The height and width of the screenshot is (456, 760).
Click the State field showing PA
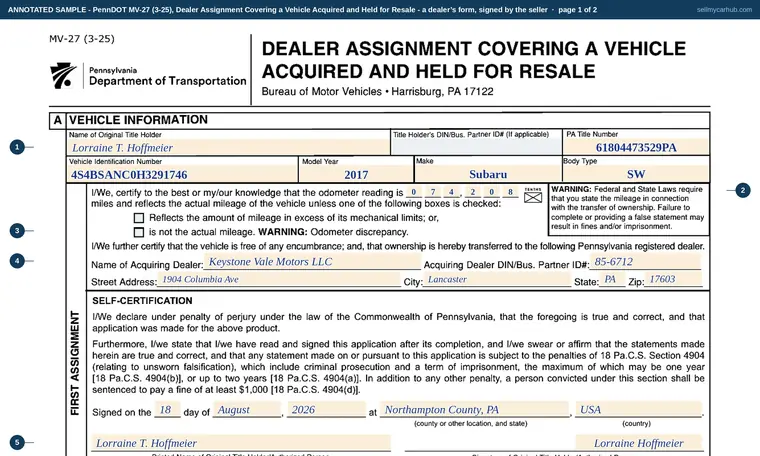(x=612, y=280)
